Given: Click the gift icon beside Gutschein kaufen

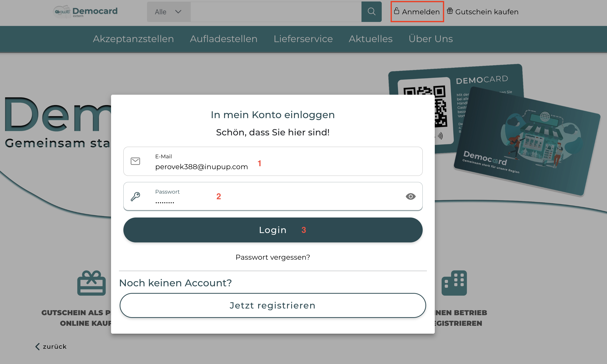Looking at the screenshot, I should [x=450, y=11].
